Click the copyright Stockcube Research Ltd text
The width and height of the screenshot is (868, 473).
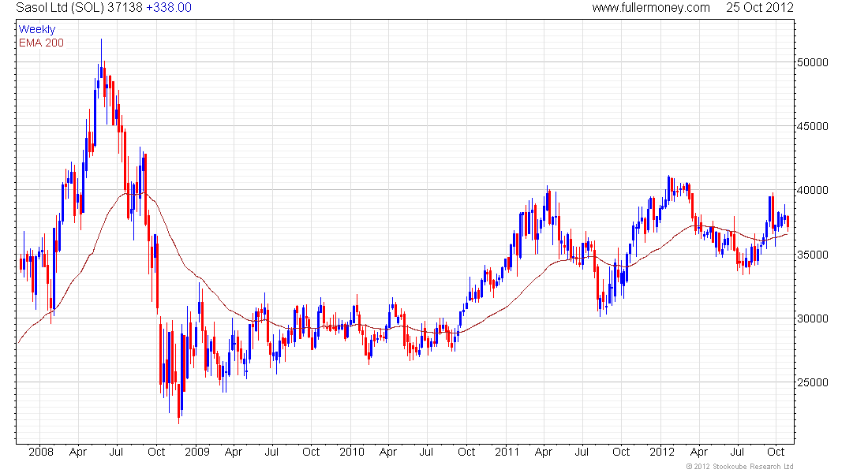739,467
